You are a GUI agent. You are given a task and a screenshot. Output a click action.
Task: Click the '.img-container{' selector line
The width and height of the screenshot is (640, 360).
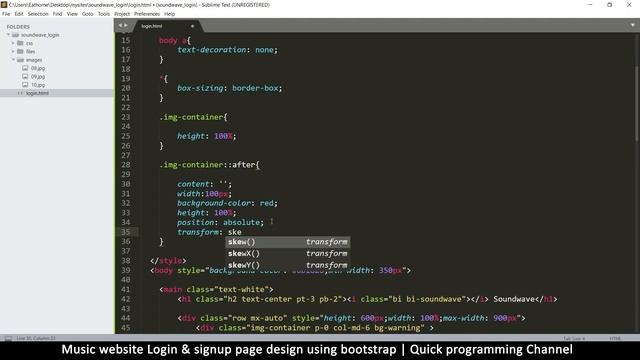[193, 117]
